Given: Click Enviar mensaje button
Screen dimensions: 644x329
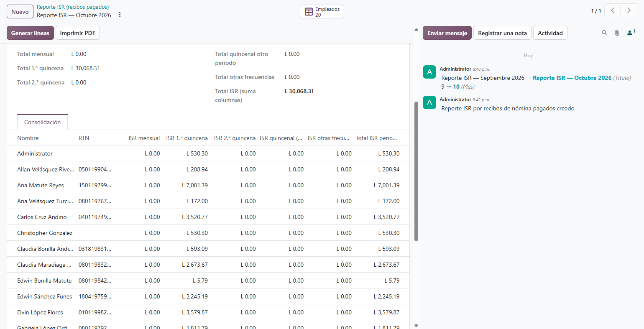Looking at the screenshot, I should point(447,33).
